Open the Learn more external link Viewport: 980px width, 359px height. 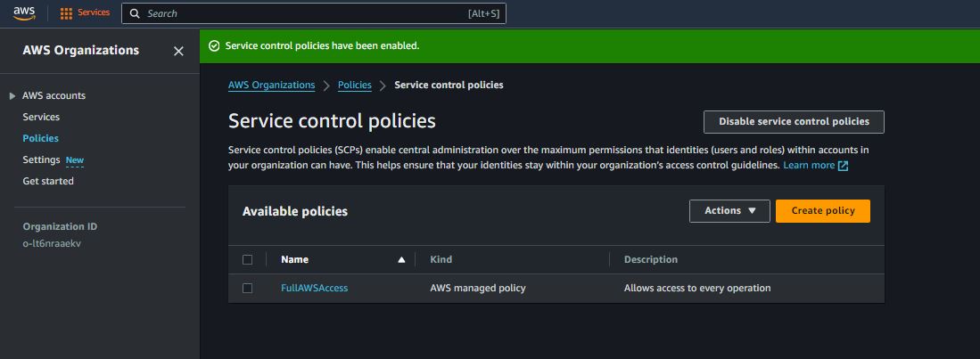coord(815,166)
